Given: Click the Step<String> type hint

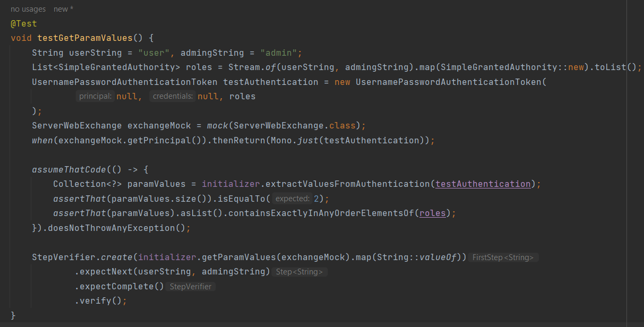Looking at the screenshot, I should pos(299,271).
